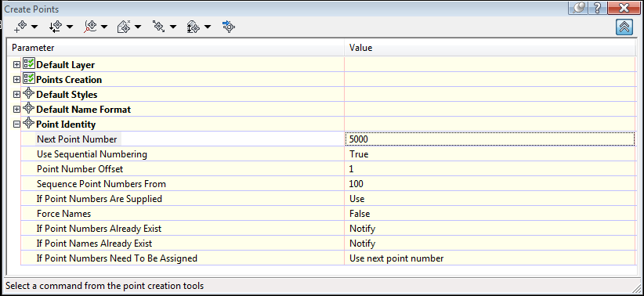Expand the Default Styles group
Viewport: 644px width, 296px height.
click(16, 95)
